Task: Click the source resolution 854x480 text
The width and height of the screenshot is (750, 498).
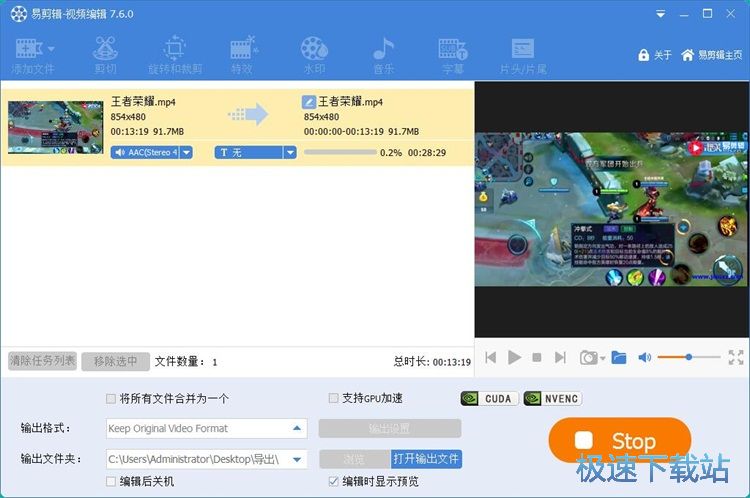Action: [128, 117]
